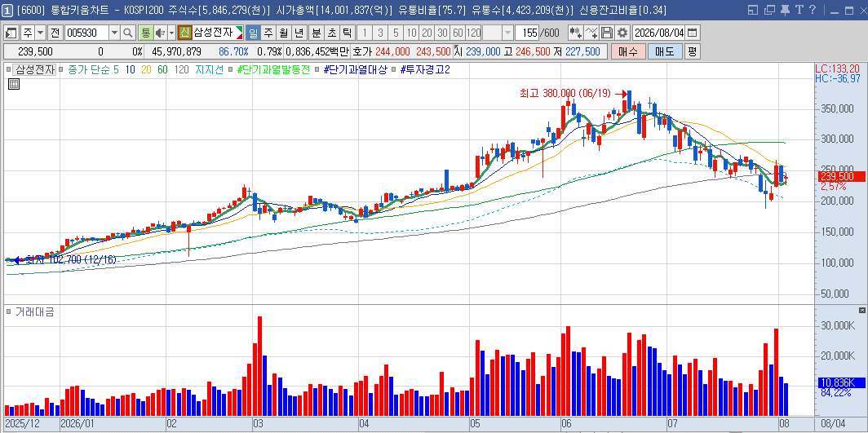Click the add candlestick chart icon
The width and height of the screenshot is (868, 433).
[x=576, y=33]
